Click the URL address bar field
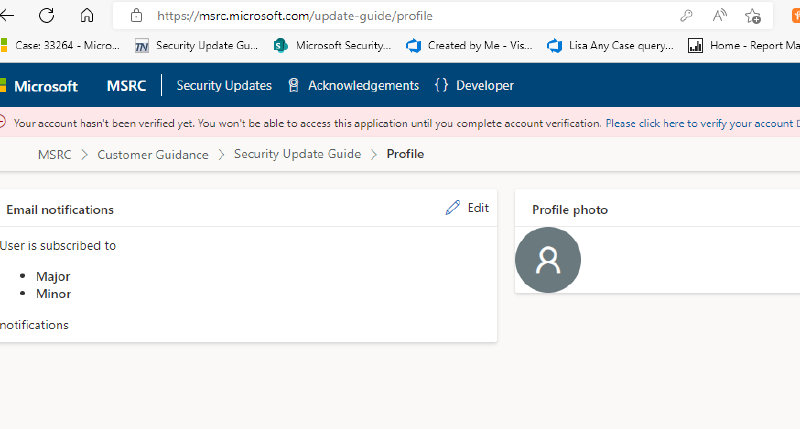The image size is (800, 429). point(400,16)
